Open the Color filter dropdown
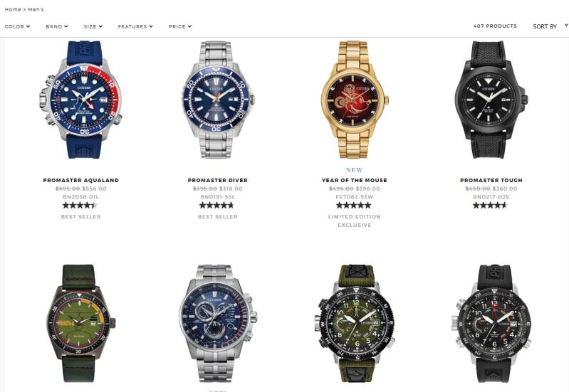Image resolution: width=569 pixels, height=392 pixels. click(17, 26)
